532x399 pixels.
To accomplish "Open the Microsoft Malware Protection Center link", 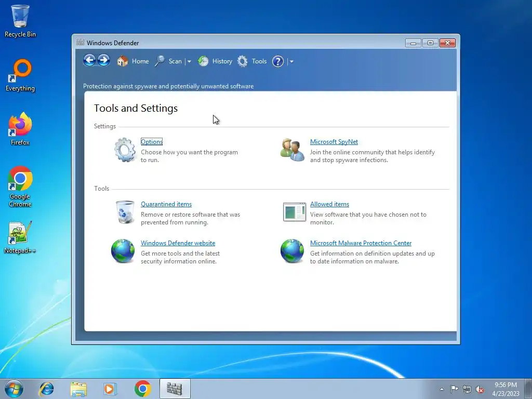I will (361, 243).
